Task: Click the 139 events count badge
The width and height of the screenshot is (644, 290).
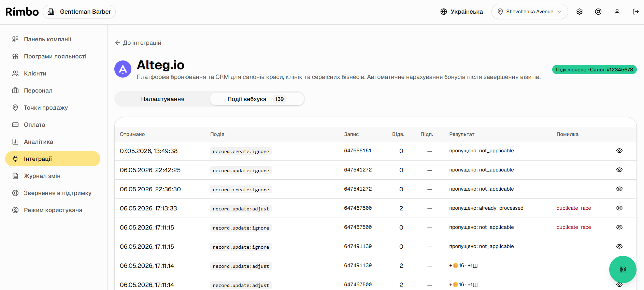Action: click(280, 99)
